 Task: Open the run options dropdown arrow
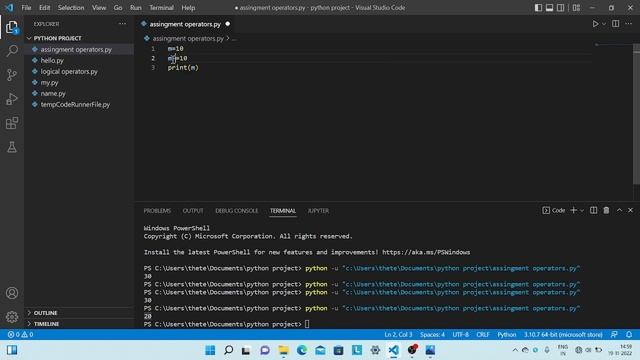[604, 24]
